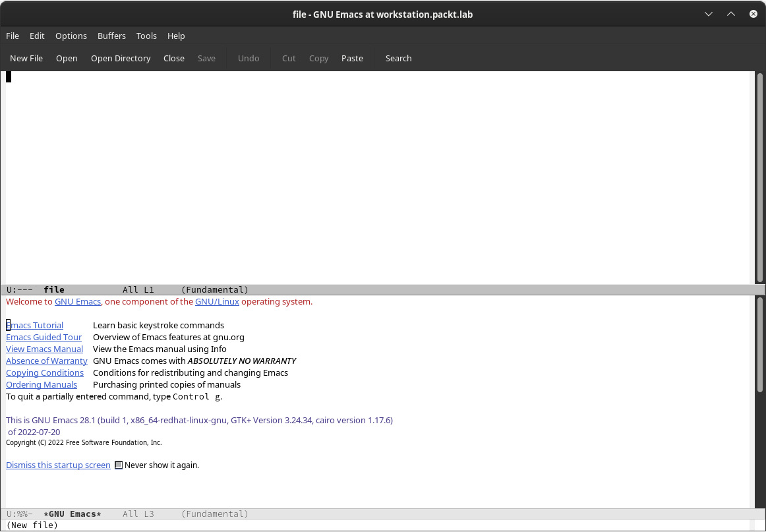The height and width of the screenshot is (532, 766).
Task: Click the Close toolbar button
Action: (174, 58)
